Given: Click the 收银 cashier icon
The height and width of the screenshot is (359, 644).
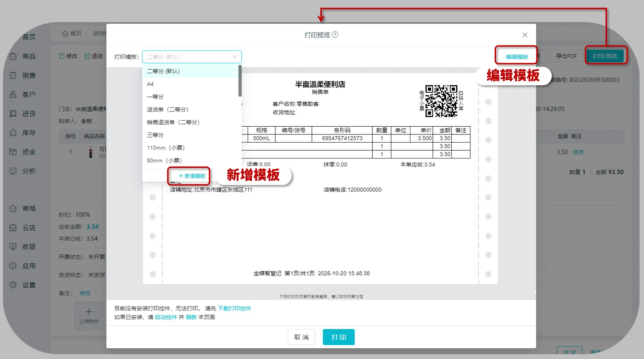Looking at the screenshot, I should click(13, 247).
